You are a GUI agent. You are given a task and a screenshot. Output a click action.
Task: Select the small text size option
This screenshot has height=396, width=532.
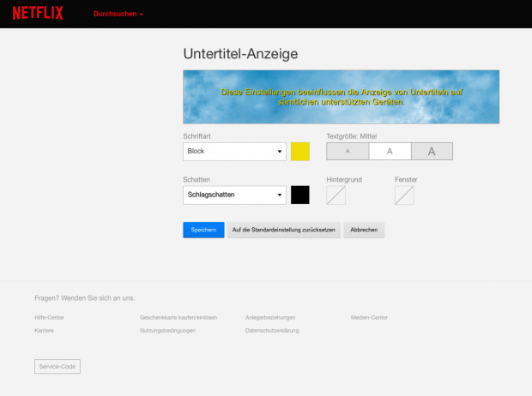tap(348, 152)
